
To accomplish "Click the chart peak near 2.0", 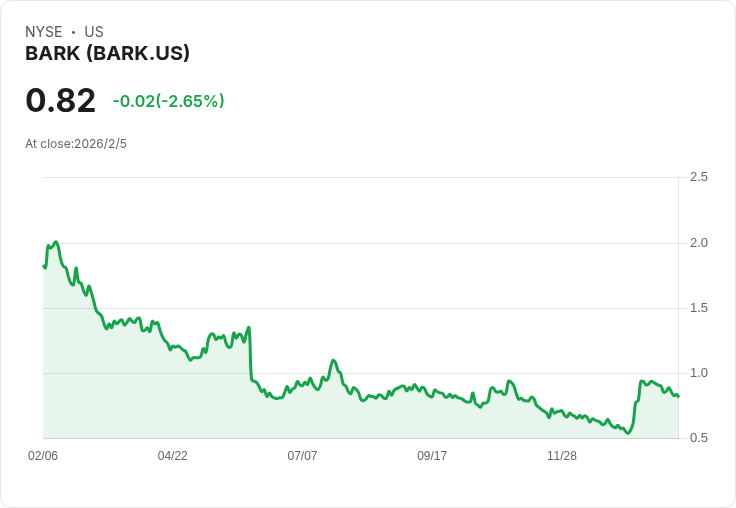I will pos(55,242).
